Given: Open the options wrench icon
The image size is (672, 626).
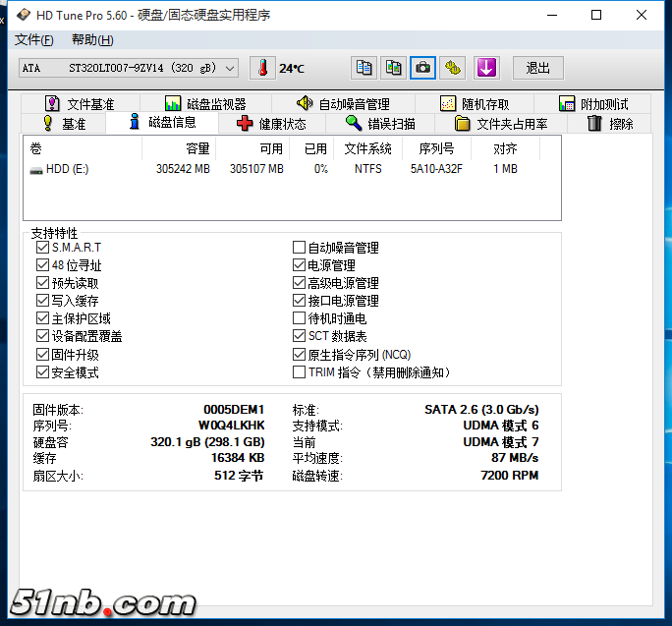Looking at the screenshot, I should pos(453,68).
